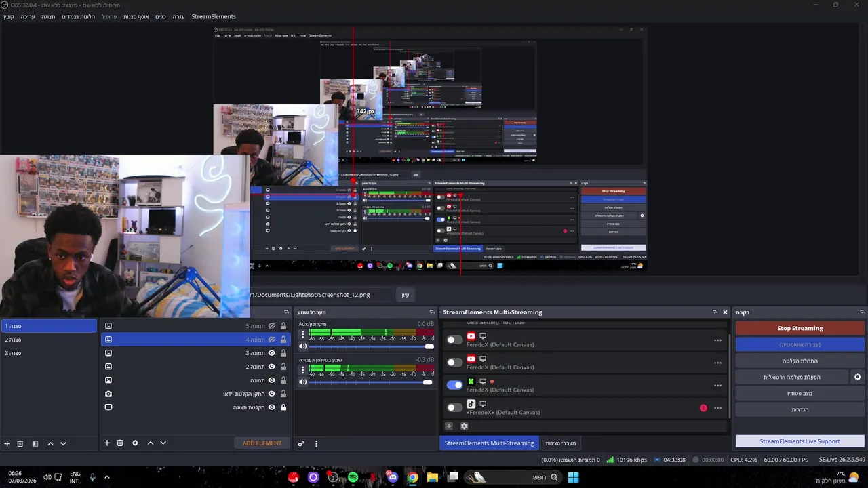
Task: Remove selected source with trash icon
Action: [120, 443]
